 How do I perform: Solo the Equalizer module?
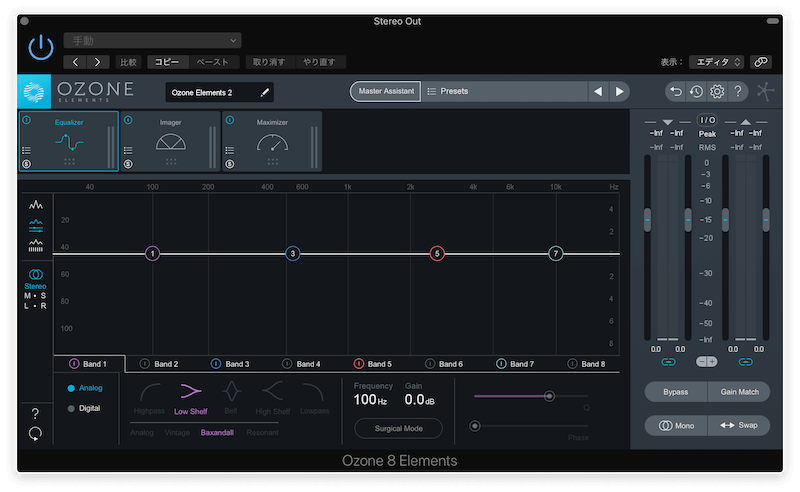pos(27,164)
